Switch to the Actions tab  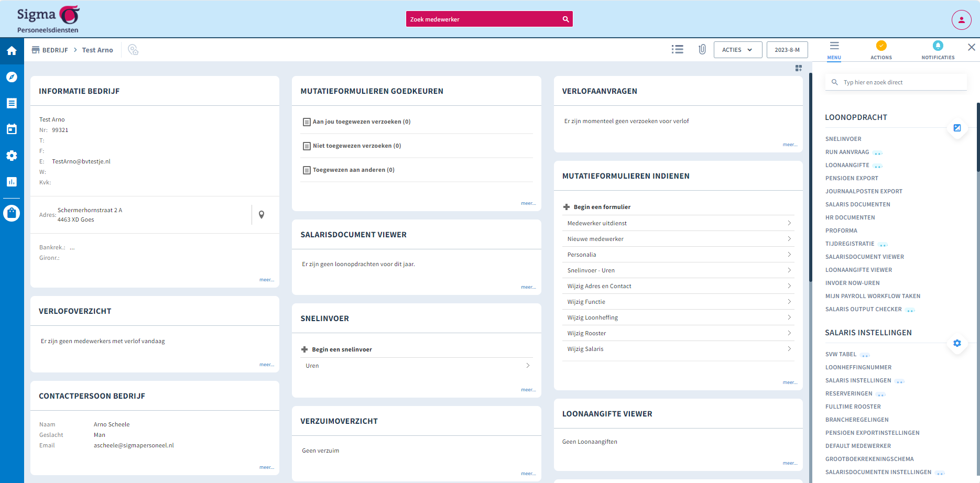coord(881,50)
